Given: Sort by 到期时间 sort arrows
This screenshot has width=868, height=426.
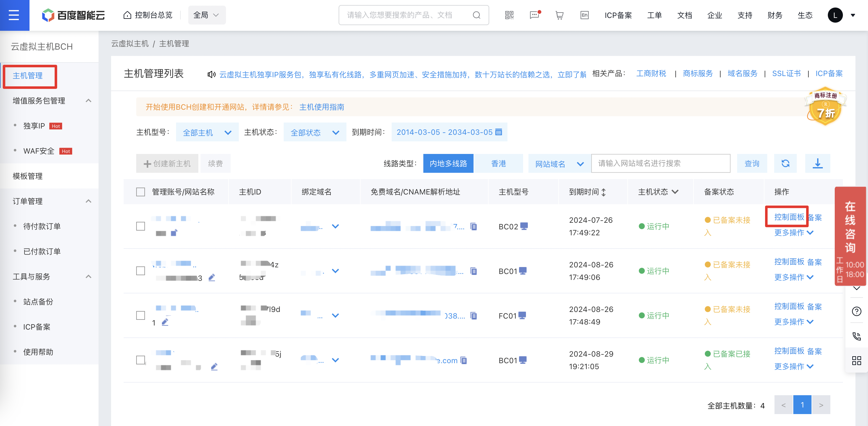Looking at the screenshot, I should click(x=603, y=192).
